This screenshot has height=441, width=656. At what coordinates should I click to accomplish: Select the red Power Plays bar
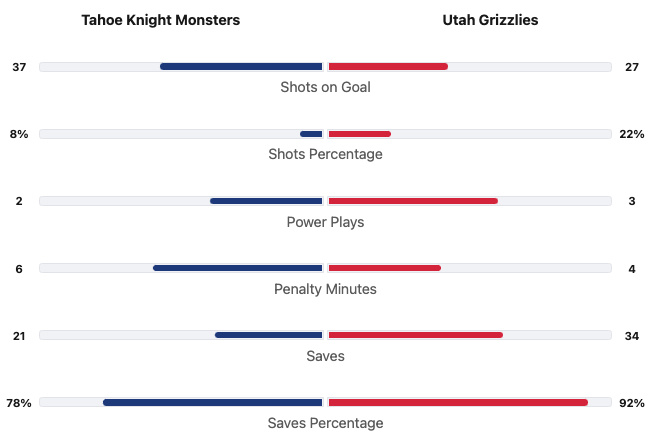(413, 201)
